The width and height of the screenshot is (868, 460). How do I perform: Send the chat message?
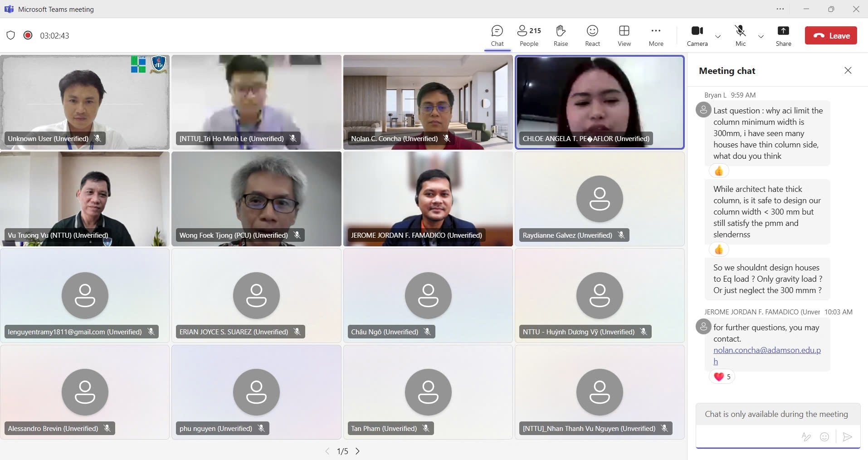tap(847, 437)
